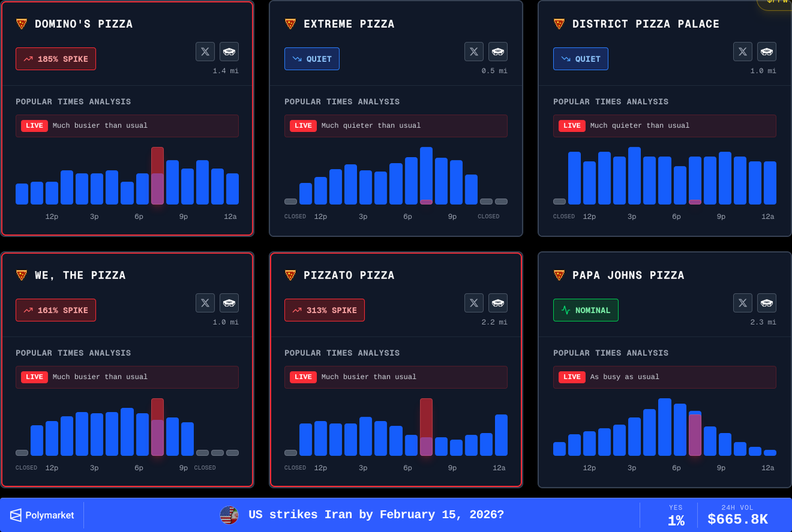Image resolution: width=792 pixels, height=532 pixels.
Task: Open X link on Domino's Pizza card
Action: 205,51
